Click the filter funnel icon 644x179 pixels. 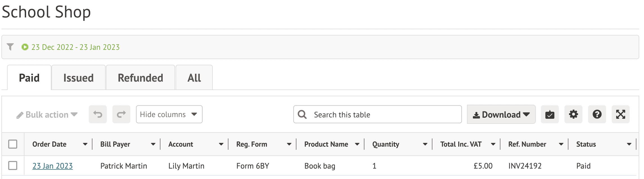click(x=10, y=47)
